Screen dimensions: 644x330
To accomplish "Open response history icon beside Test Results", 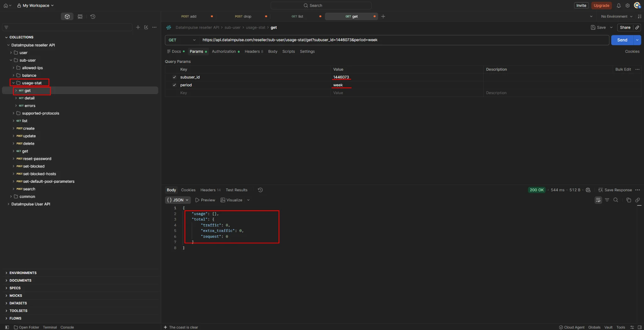I will [260, 190].
